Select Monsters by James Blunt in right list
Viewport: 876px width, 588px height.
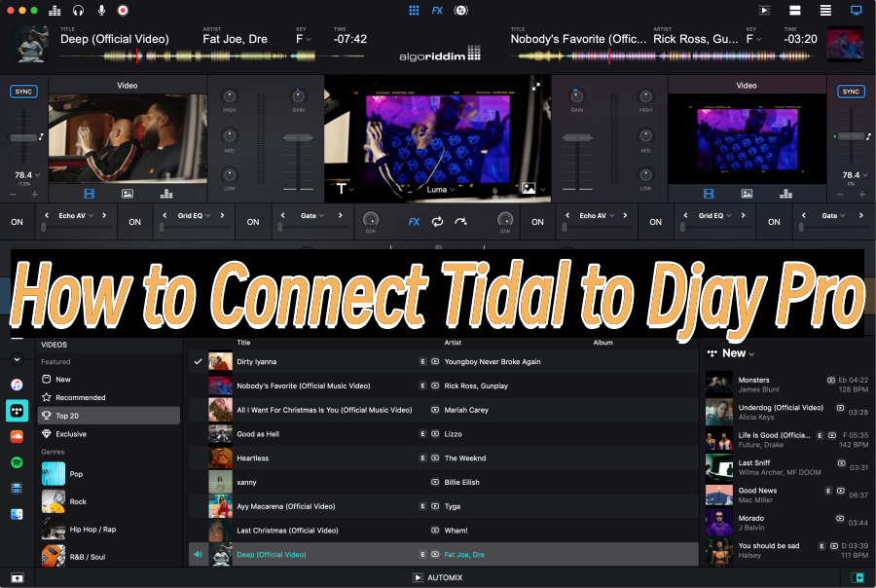(x=787, y=385)
